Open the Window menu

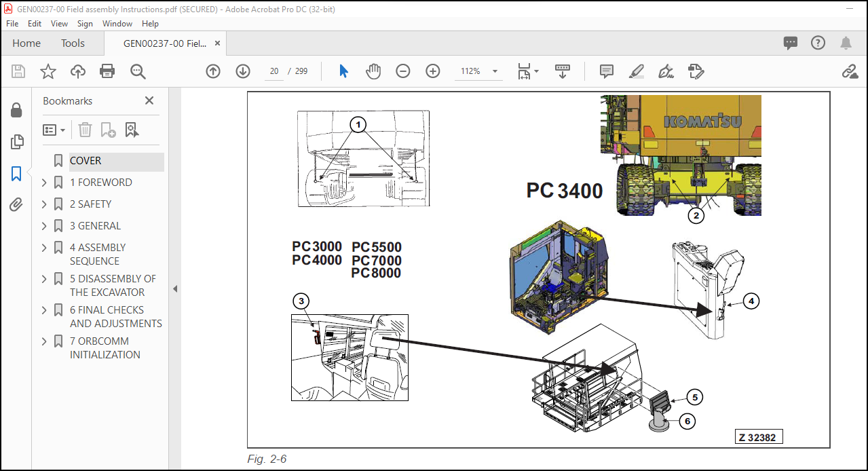117,24
